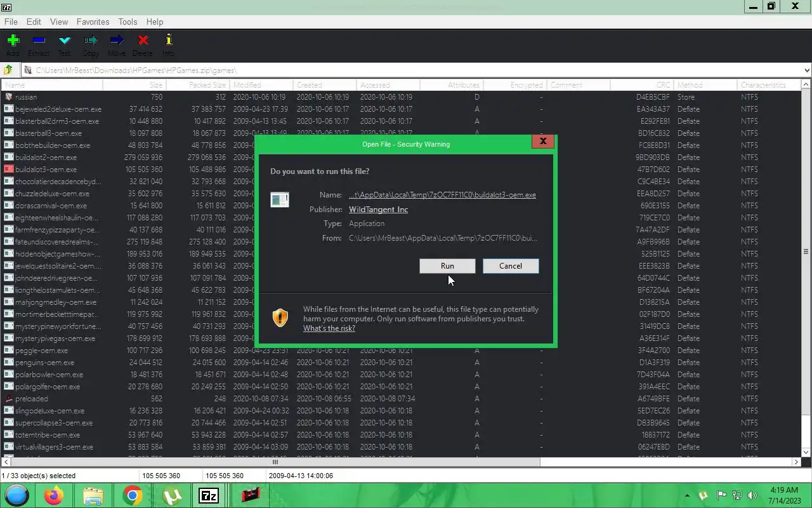Click the Test toolbar icon
Viewport: 812px width, 508px height.
pos(65,44)
